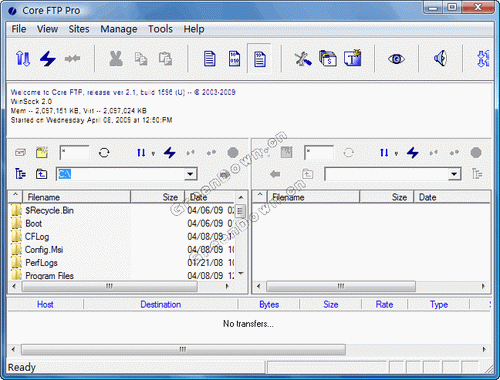Click the Cut scissors icon

coord(116,59)
